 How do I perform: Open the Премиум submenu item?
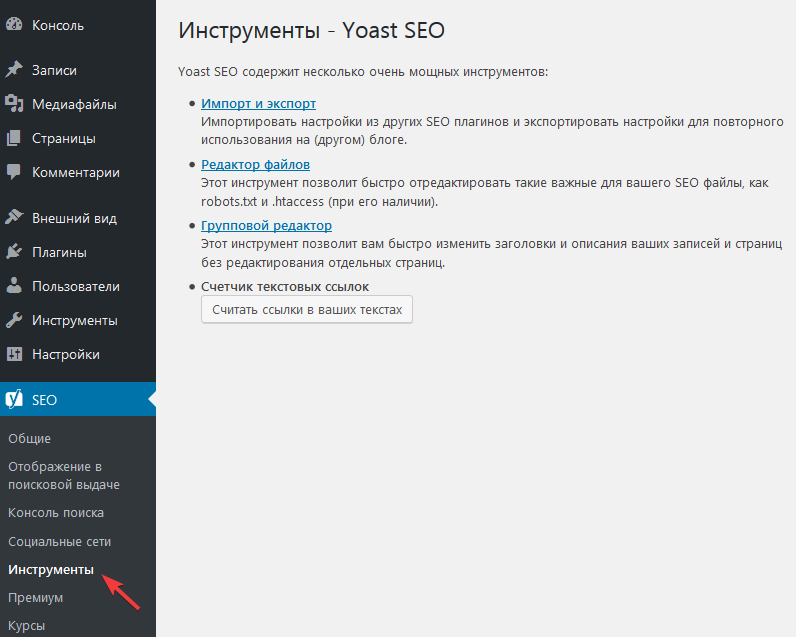pos(36,597)
